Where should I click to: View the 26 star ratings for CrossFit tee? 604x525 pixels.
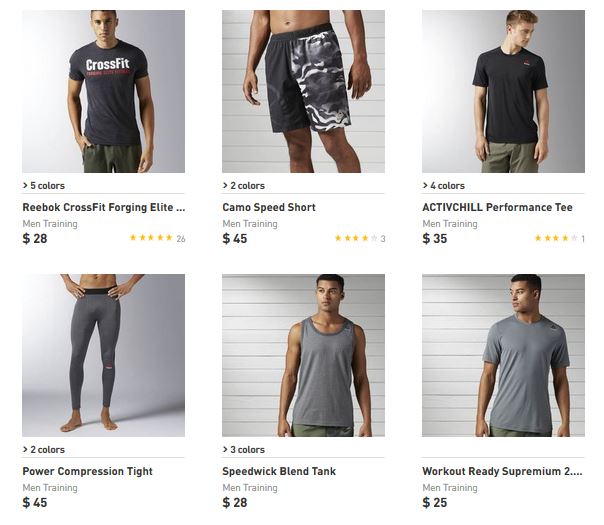(x=157, y=239)
